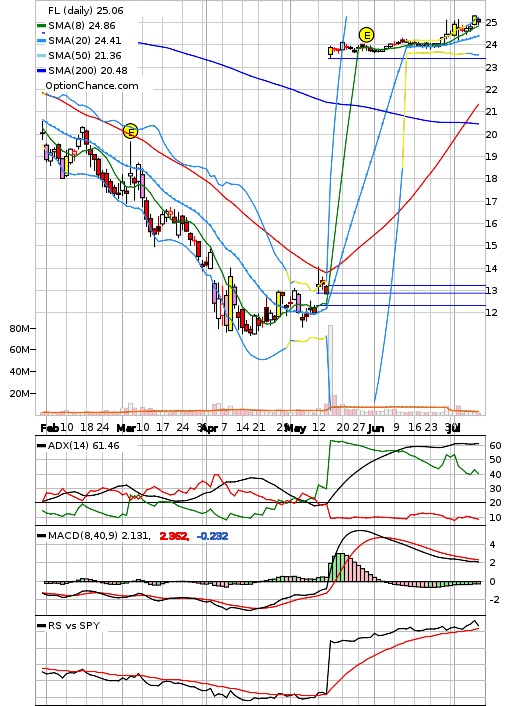Click the Jun label on date axis

(376, 428)
